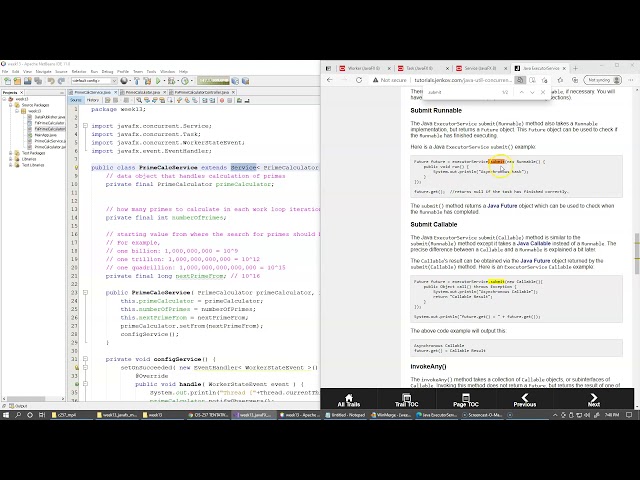Open the Untitled - Notepad taskbar item
Image resolution: width=640 pixels, height=480 pixels.
[x=345, y=415]
